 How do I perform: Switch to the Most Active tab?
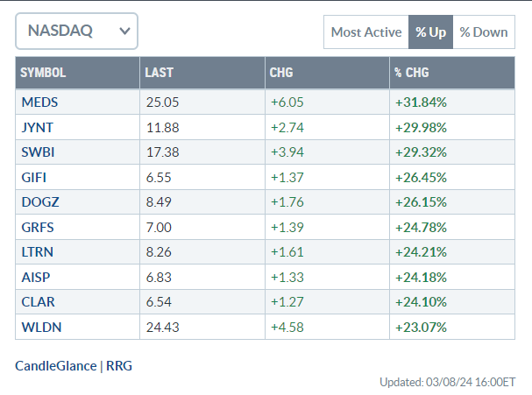click(365, 32)
